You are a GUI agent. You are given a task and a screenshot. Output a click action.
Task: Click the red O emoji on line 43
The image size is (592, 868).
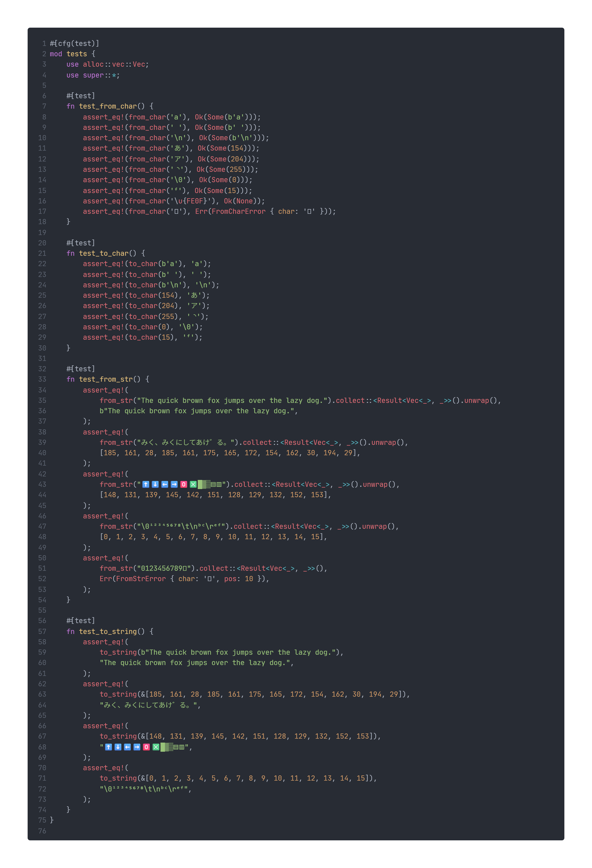(x=184, y=484)
